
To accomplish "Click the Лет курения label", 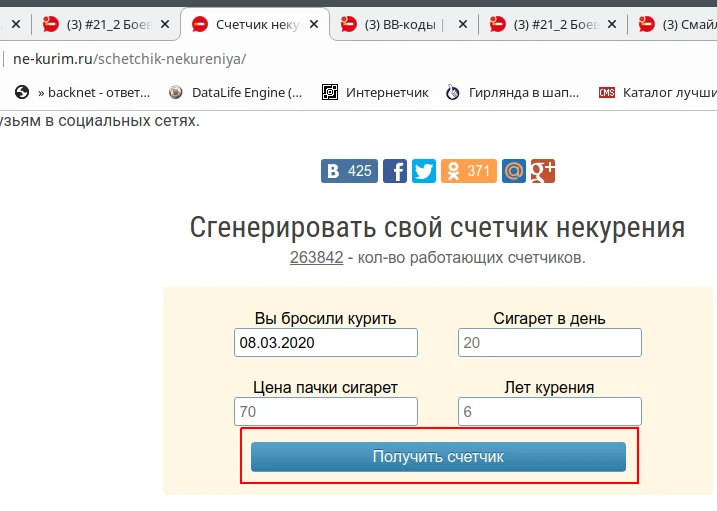I will [550, 387].
